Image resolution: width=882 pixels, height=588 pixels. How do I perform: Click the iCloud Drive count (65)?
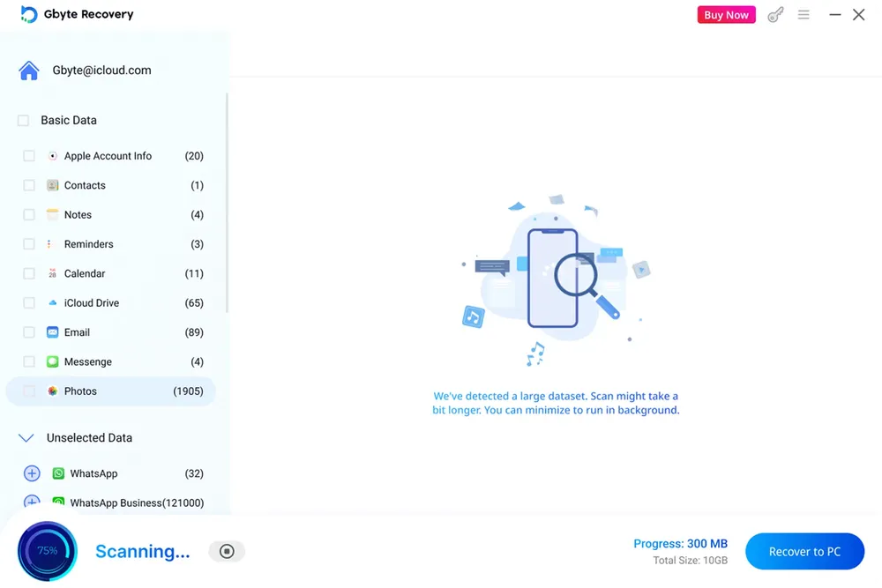(x=194, y=303)
